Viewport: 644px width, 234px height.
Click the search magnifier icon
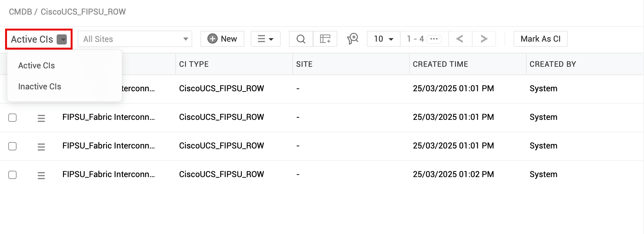tap(301, 39)
